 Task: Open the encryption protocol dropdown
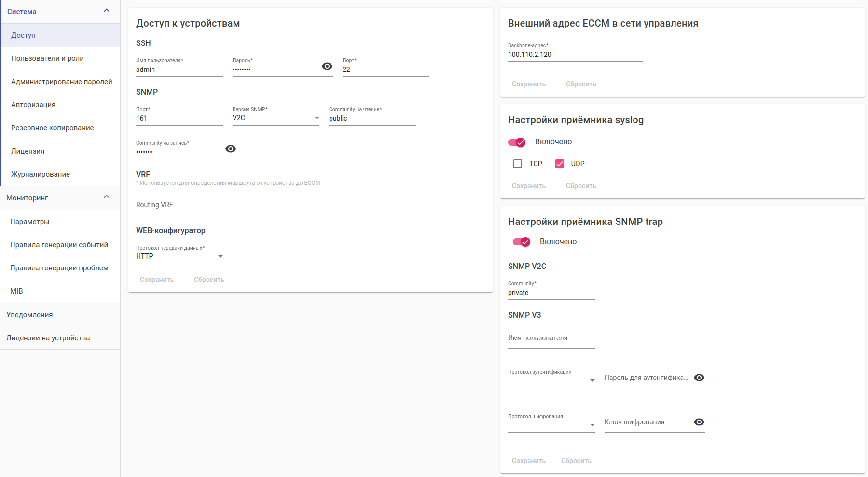point(551,425)
